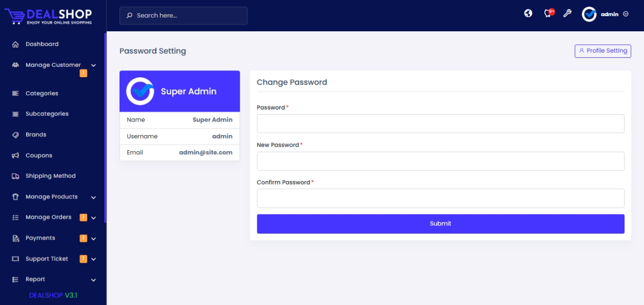Go to Subcategories in sidebar
Viewport: 644px width, 305px height.
point(47,114)
